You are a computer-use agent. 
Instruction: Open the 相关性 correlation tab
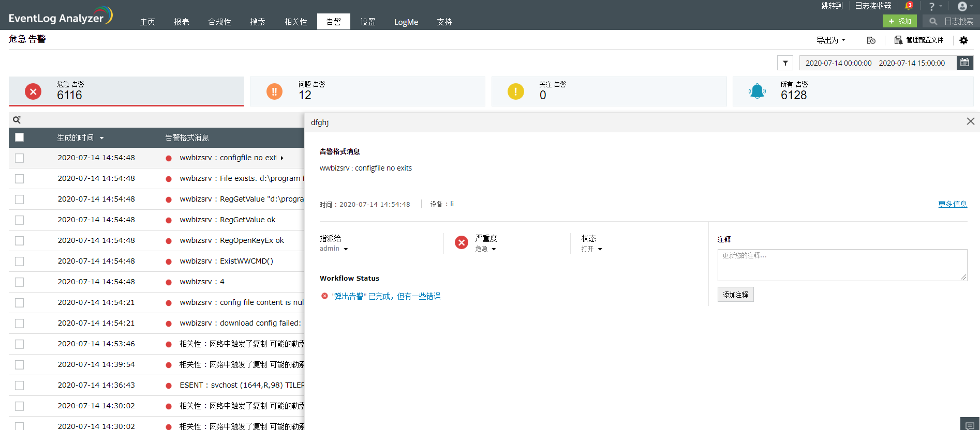295,22
